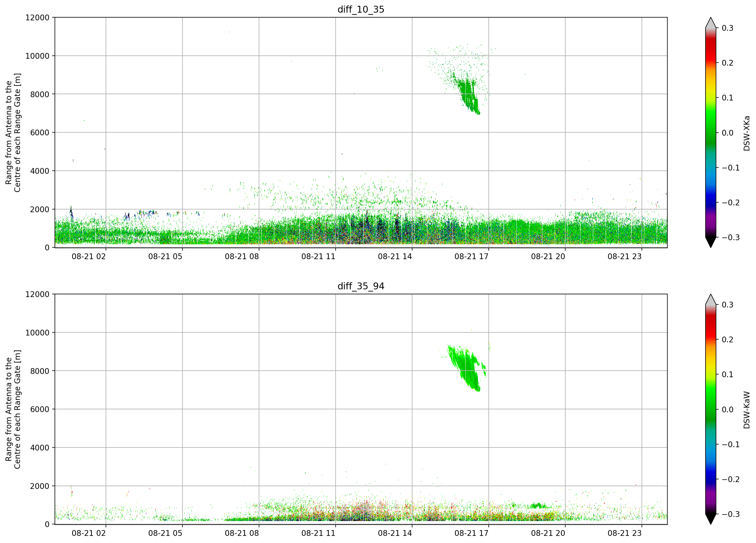This screenshot has width=756, height=543.
Task: Click the 08-21 11 x-axis label under diff_35_94
Action: tap(318, 533)
